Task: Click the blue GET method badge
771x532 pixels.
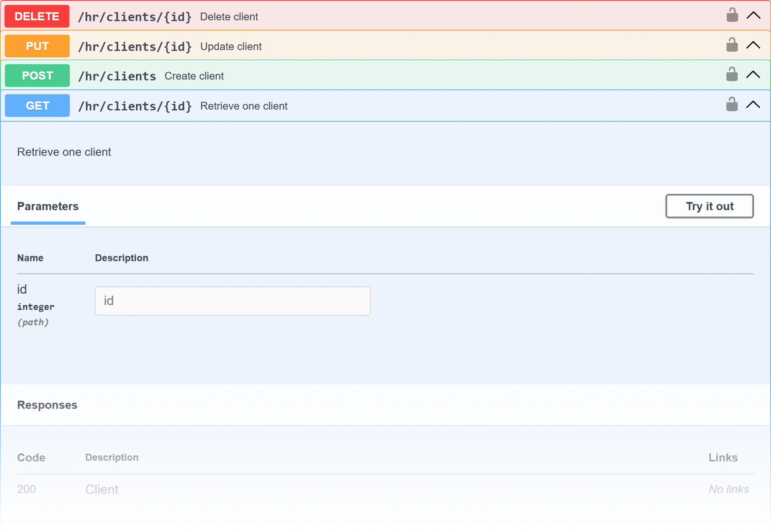Action: point(37,105)
